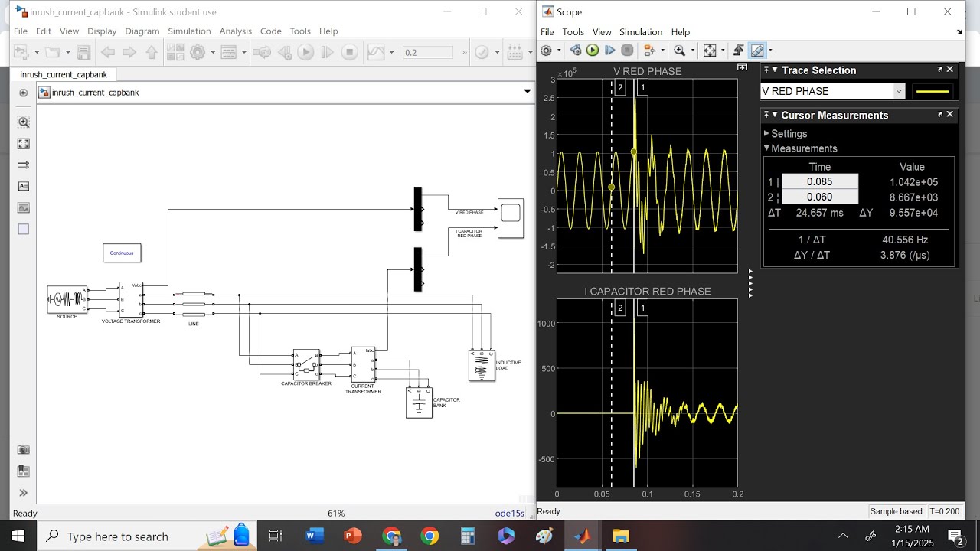Click the yellow trace line swatch
This screenshot has width=980, height=551.
tap(933, 91)
